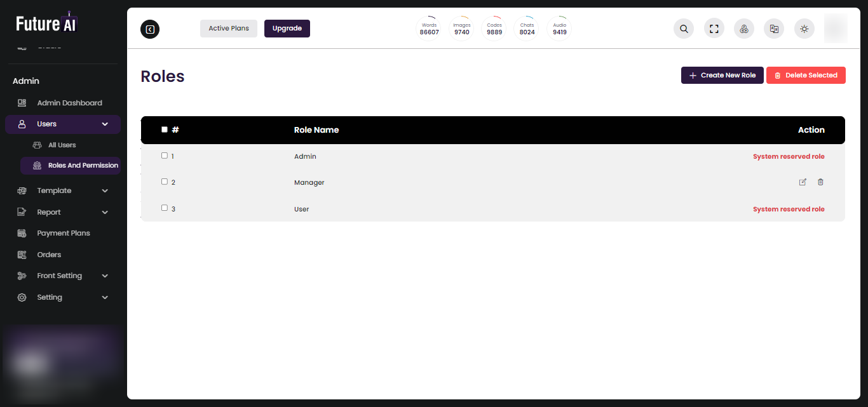Expand the Report menu chevron

click(104, 212)
